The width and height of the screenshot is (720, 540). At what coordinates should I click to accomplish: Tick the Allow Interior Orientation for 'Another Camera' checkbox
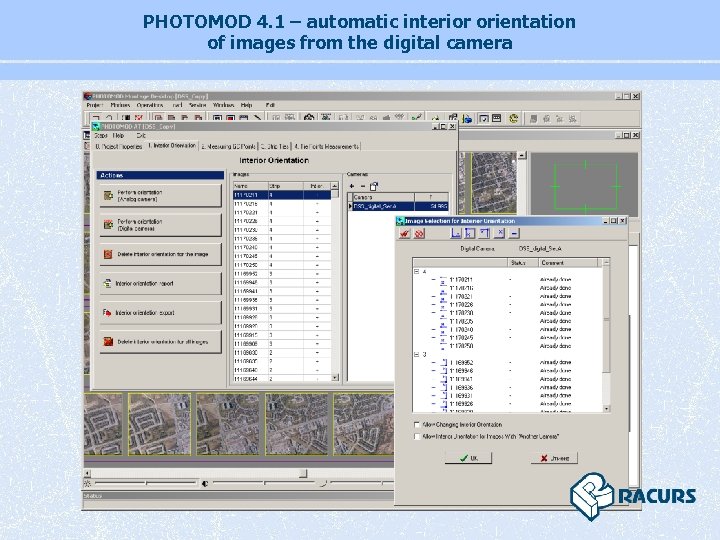(416, 435)
